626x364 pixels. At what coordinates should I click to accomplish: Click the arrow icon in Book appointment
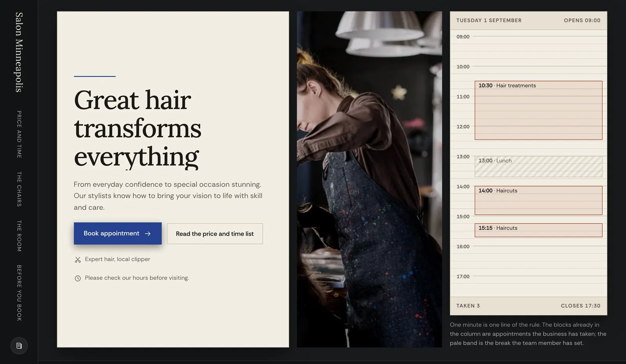click(148, 233)
